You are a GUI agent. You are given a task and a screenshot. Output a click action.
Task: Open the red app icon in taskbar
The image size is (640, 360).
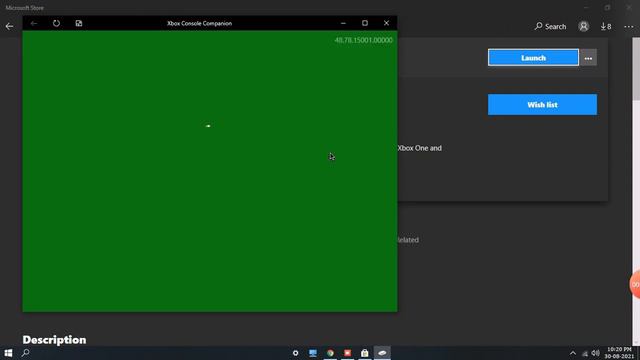point(347,353)
